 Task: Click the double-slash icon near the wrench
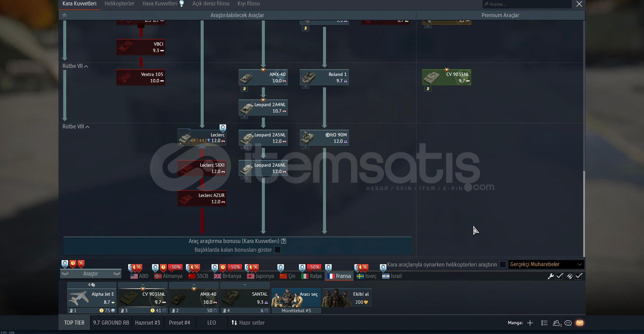click(x=570, y=276)
